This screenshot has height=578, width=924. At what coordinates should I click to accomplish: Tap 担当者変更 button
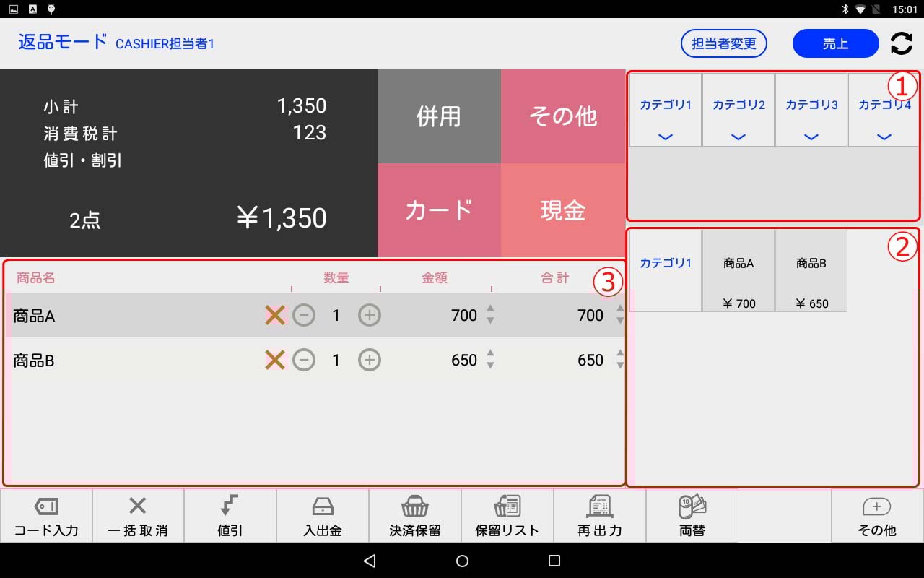(724, 43)
